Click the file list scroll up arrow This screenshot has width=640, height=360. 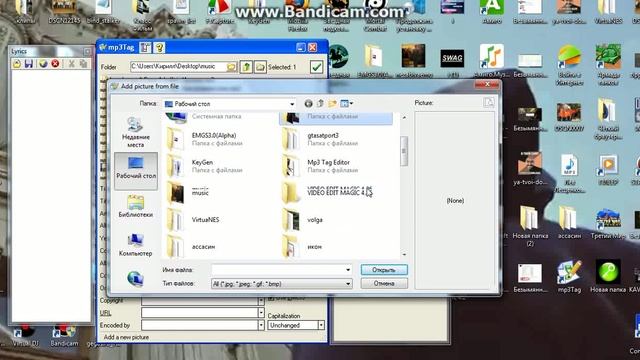point(404,118)
